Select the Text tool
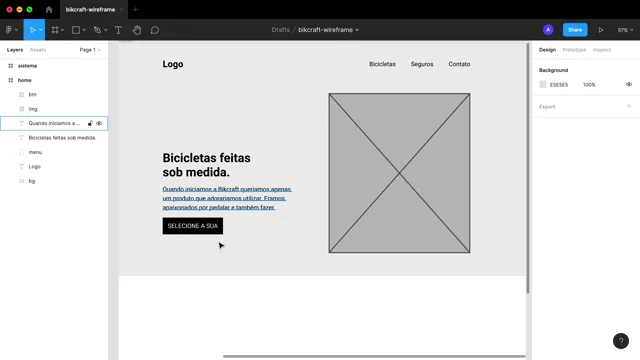 pos(118,30)
